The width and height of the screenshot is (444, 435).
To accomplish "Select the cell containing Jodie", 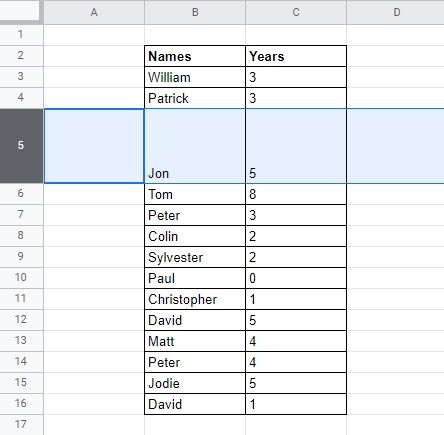I will pyautogui.click(x=195, y=383).
